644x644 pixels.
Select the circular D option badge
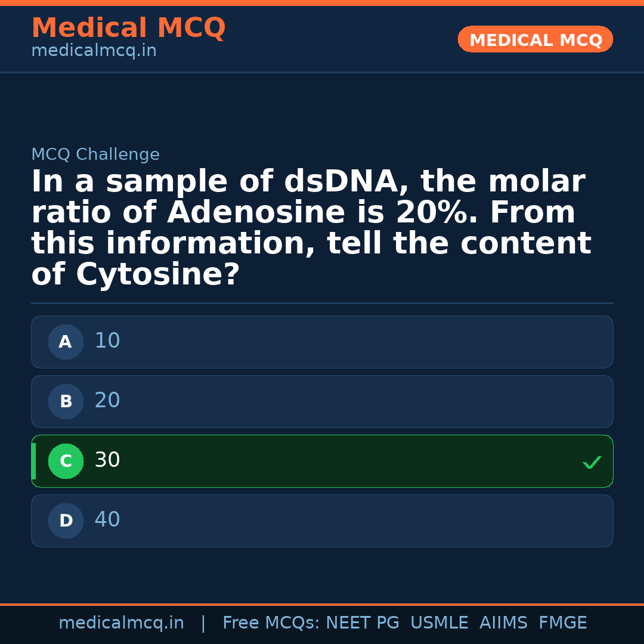tap(66, 521)
